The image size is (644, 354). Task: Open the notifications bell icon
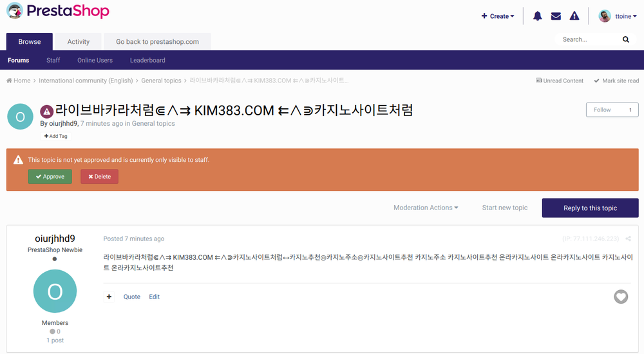[x=537, y=16]
